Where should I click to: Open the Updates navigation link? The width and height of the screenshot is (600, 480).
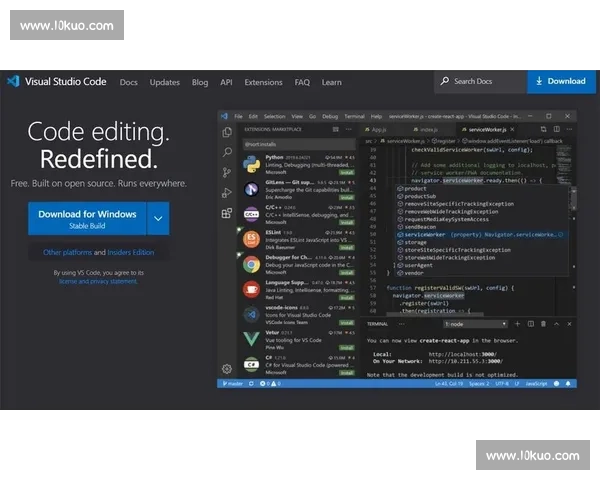[x=165, y=82]
